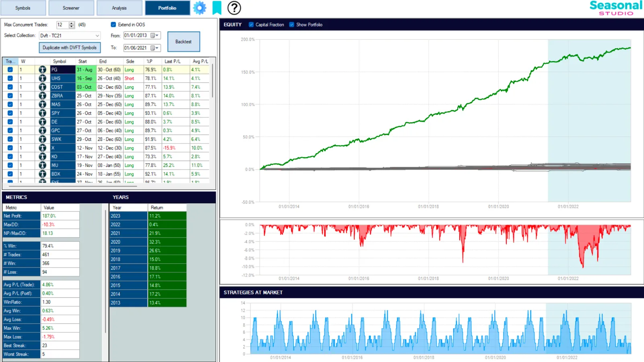Click the figure icon in ZBRA row
Image resolution: width=644 pixels, height=362 pixels.
click(42, 96)
